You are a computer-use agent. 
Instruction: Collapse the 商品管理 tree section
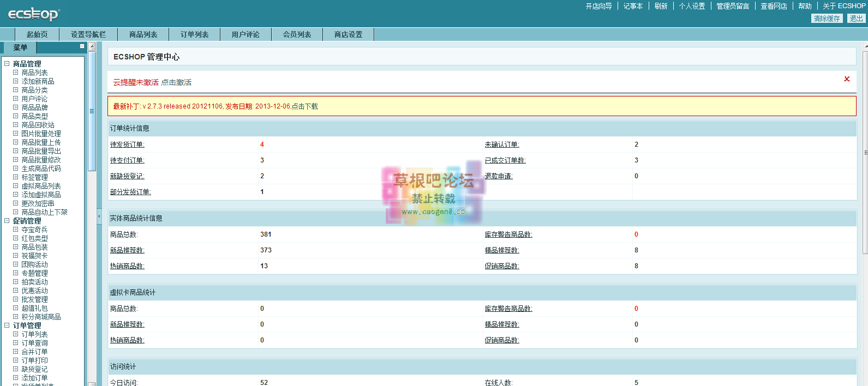(x=7, y=64)
